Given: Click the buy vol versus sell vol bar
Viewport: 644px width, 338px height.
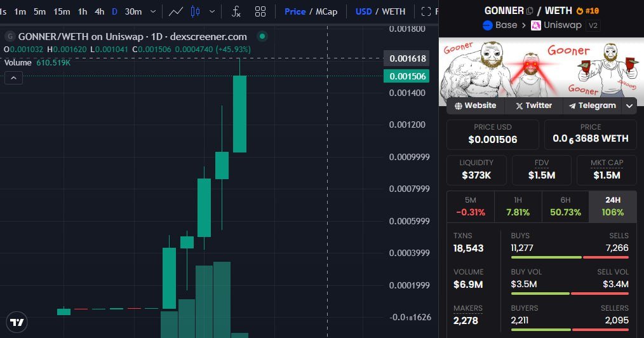Looking at the screenshot, I should pos(570,294).
